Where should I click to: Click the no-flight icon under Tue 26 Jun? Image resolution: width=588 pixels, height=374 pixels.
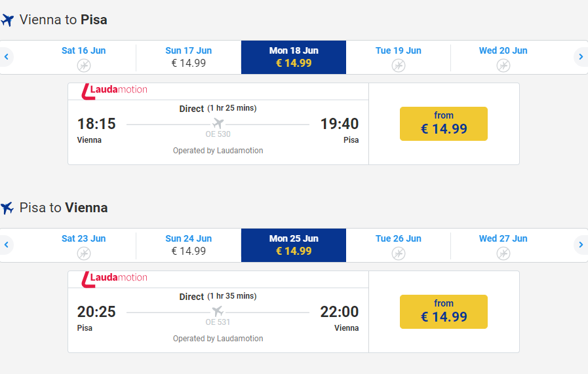tap(399, 253)
